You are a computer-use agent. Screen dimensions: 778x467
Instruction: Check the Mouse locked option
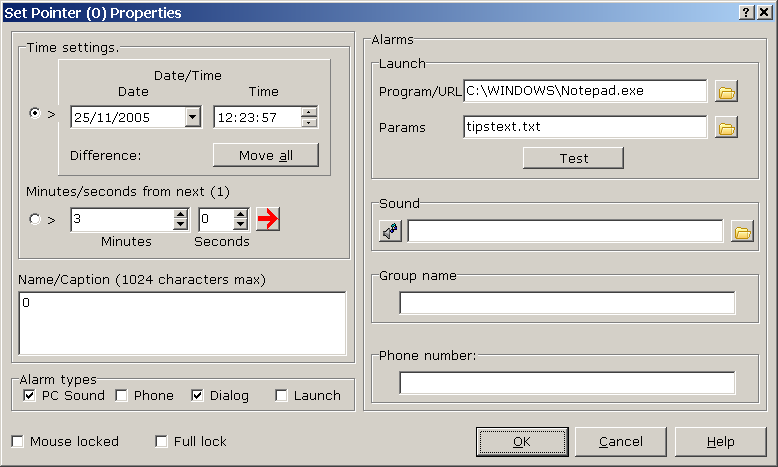(x=18, y=441)
